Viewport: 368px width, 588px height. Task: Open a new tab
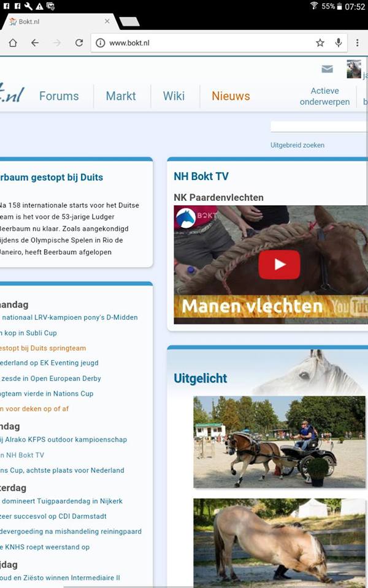pos(129,21)
